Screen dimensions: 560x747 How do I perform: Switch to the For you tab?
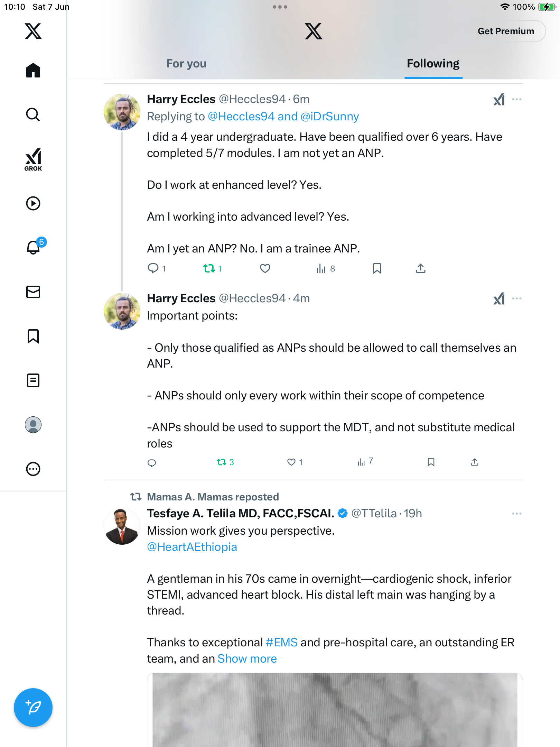point(186,64)
